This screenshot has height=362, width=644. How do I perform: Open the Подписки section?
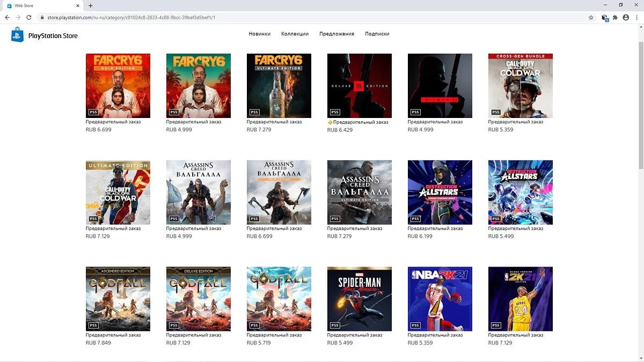point(377,34)
